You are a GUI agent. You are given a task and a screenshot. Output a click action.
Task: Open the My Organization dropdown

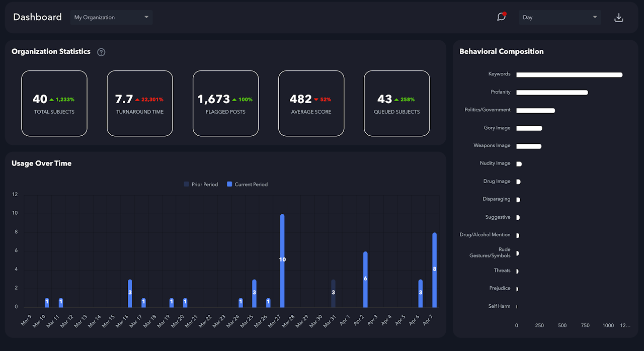coord(111,17)
